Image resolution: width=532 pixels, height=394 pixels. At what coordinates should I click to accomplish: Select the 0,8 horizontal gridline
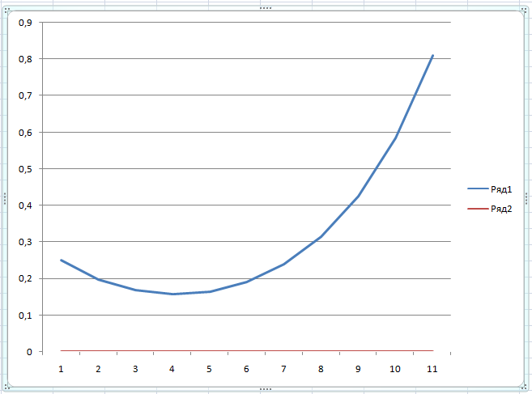point(247,59)
